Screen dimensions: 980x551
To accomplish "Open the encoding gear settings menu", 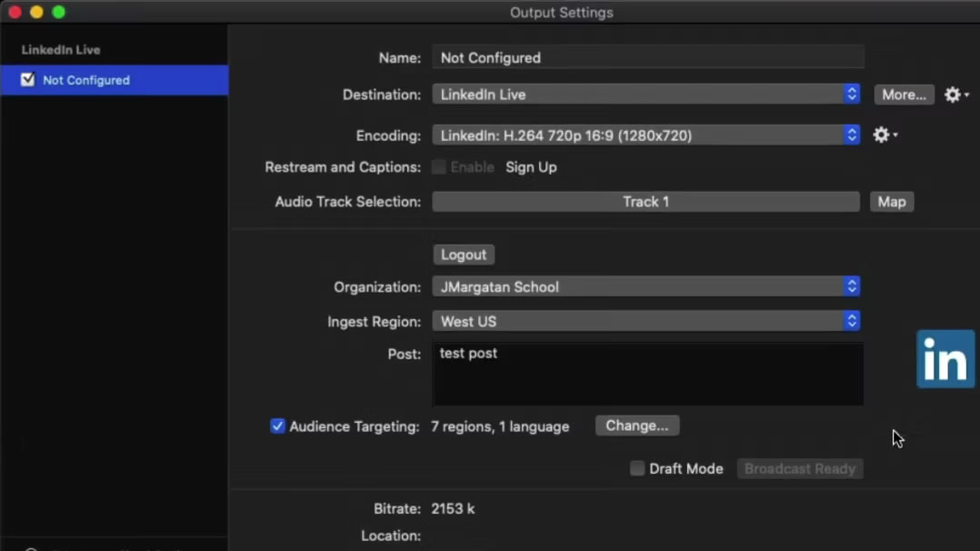I will pos(885,135).
